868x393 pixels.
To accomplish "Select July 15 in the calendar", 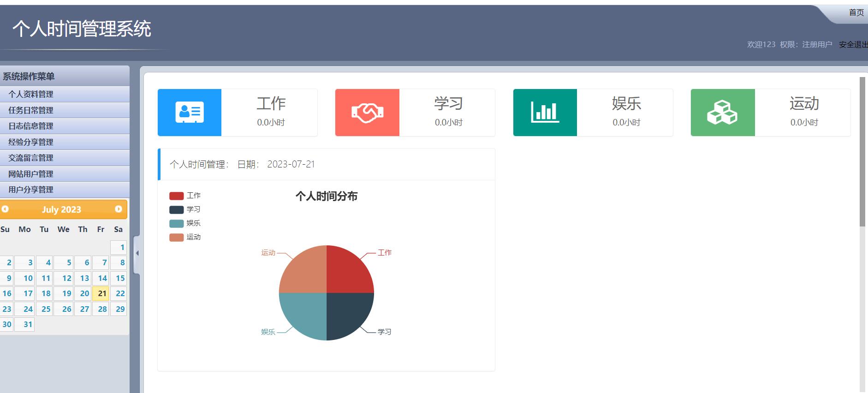I will tap(119, 278).
